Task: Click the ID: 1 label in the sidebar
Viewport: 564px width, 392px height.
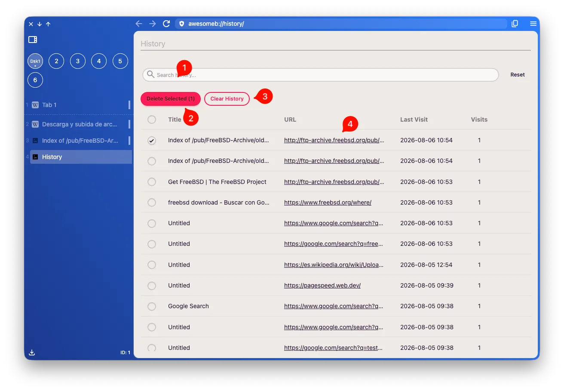Action: [125, 352]
